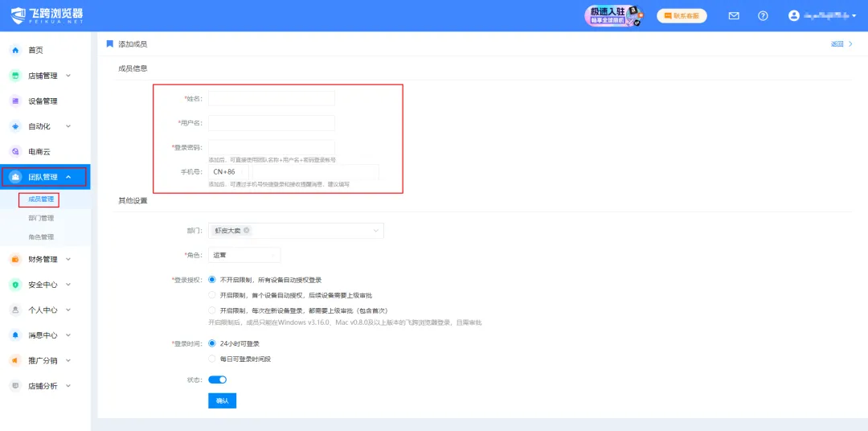Expand the 消息中心 menu chevron

click(68, 335)
